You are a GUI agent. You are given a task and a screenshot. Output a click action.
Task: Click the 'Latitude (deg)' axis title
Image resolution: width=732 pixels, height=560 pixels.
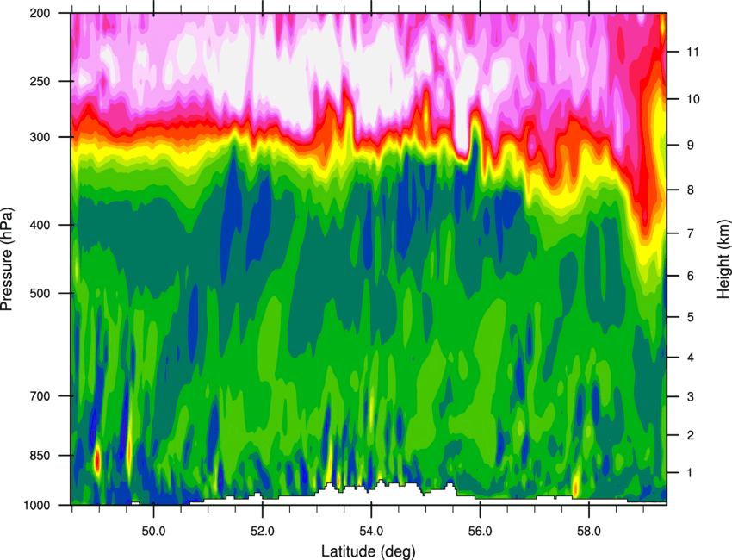(x=368, y=551)
